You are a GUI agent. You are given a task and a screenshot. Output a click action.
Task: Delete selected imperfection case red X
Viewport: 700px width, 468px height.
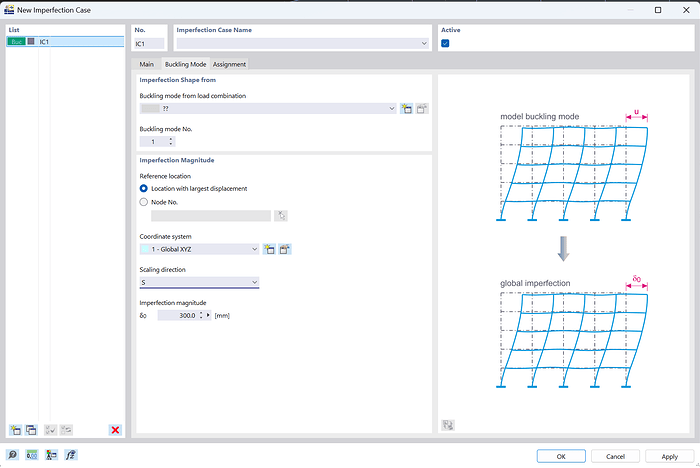click(115, 430)
